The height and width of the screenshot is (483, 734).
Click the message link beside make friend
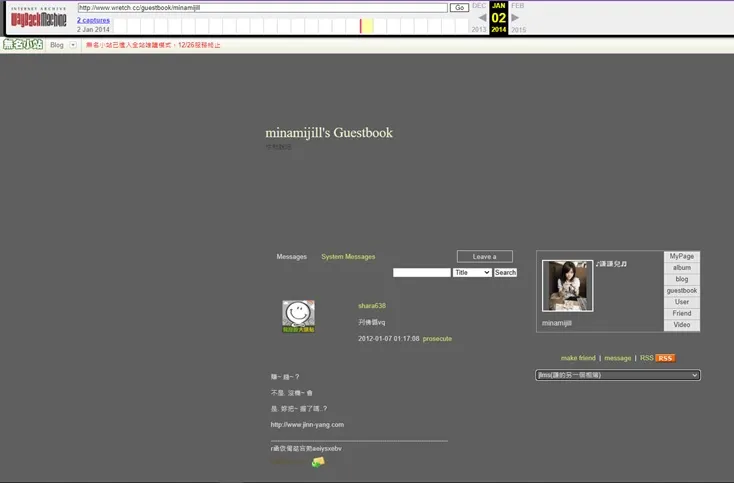coord(617,358)
